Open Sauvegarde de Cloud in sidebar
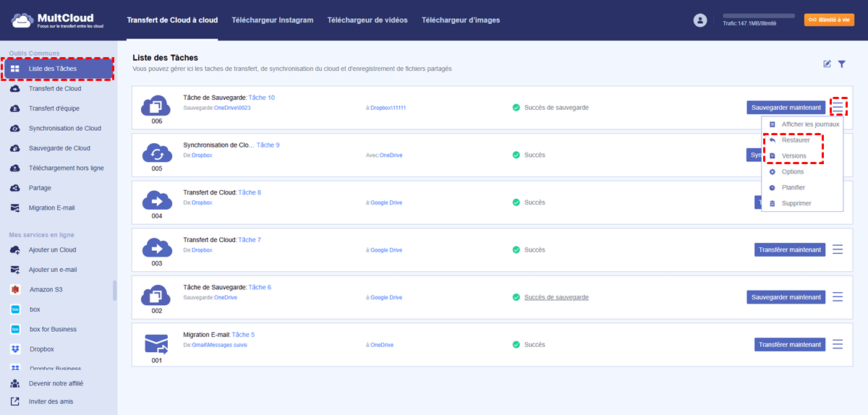868x415 pixels. (x=59, y=148)
